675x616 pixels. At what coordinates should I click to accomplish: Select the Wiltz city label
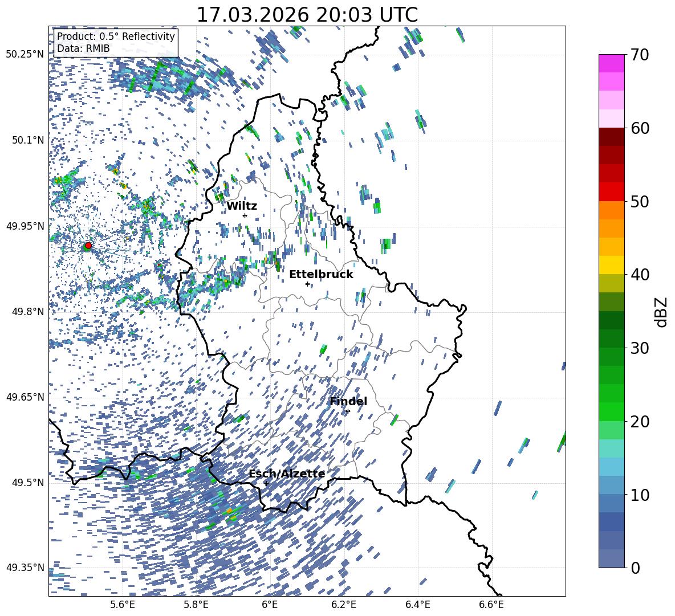(242, 206)
